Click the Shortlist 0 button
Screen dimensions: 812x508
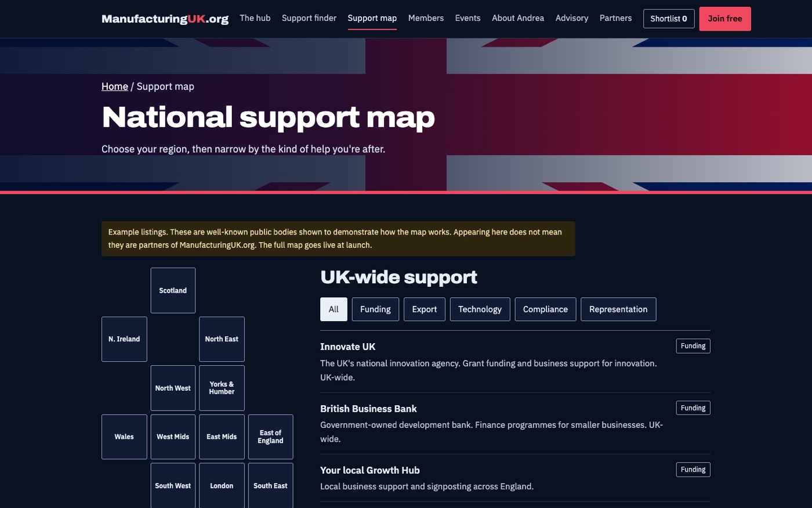[x=669, y=19]
